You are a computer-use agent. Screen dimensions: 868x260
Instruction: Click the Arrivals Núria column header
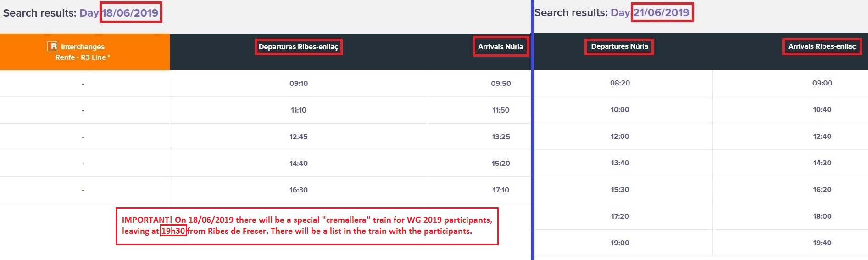coord(501,46)
